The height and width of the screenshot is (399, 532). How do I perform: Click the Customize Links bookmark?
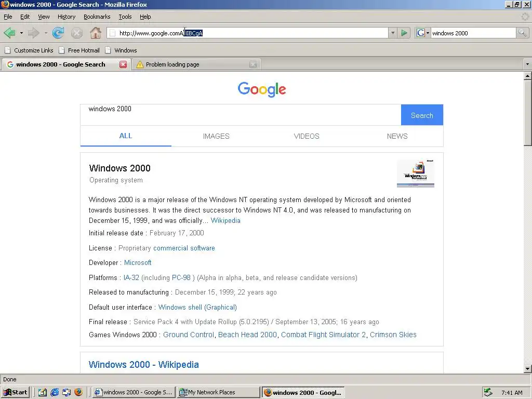[29, 50]
